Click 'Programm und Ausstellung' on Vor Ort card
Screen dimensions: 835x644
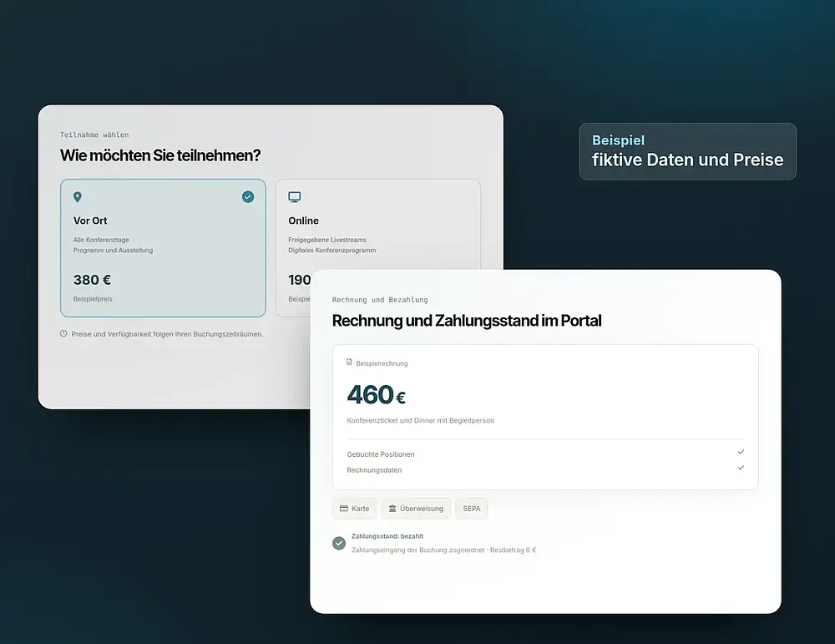click(x=113, y=251)
